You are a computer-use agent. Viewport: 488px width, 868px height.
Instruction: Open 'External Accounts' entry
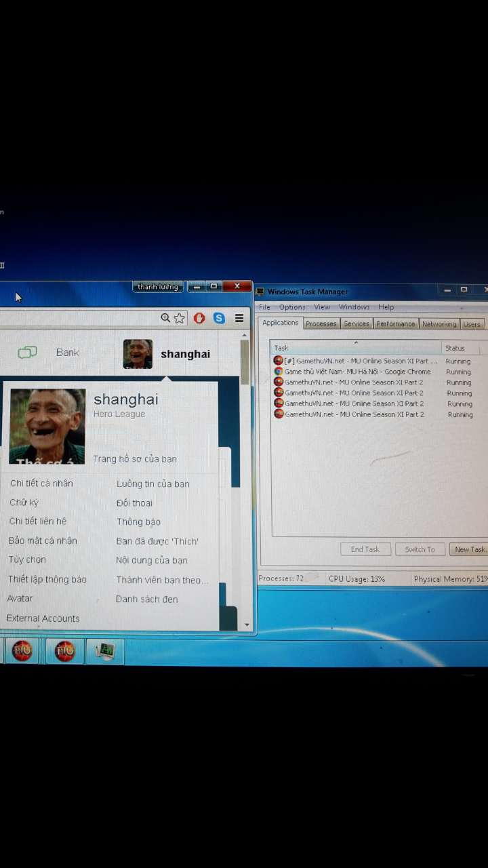pos(43,618)
